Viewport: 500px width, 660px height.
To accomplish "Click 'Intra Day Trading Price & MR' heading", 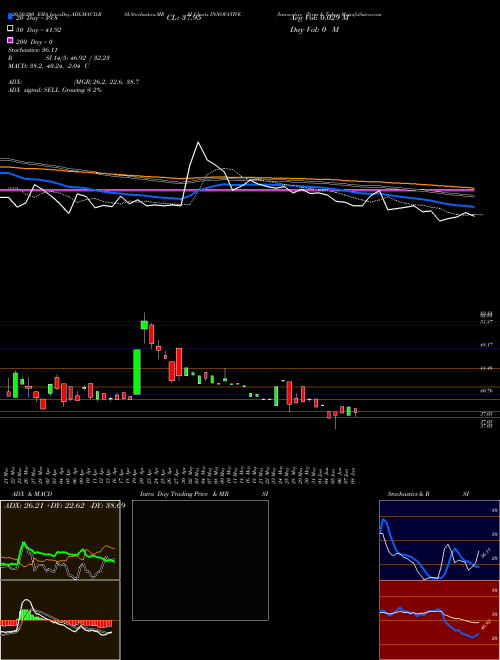I will tap(184, 494).
